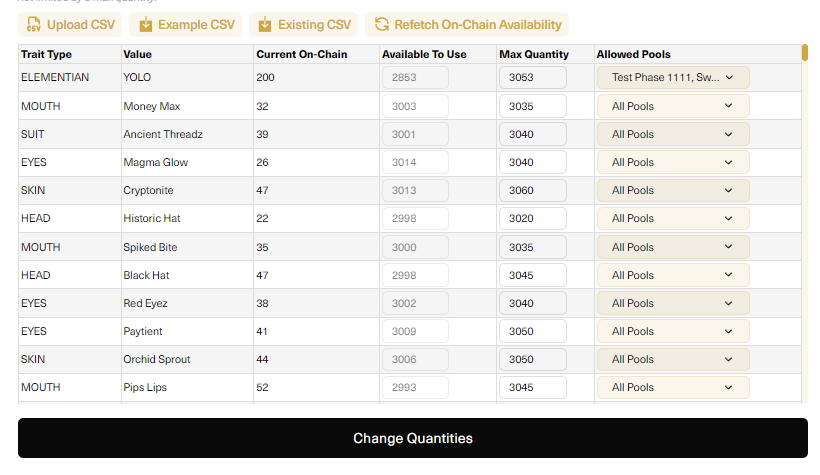Select Max Quantity input for Historic Hat

point(533,218)
